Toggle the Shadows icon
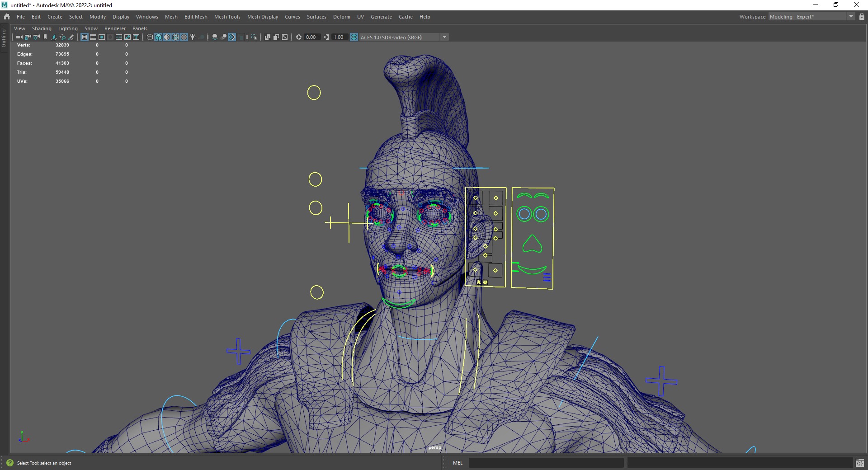Viewport: 868px width, 470px height. 201,37
